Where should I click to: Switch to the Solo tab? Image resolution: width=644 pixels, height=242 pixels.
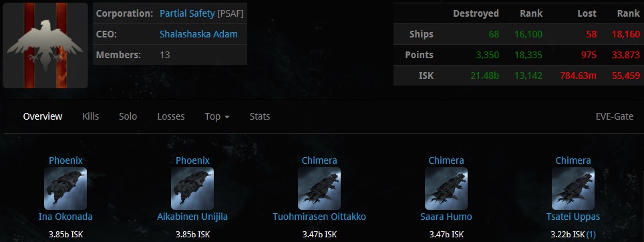(128, 117)
